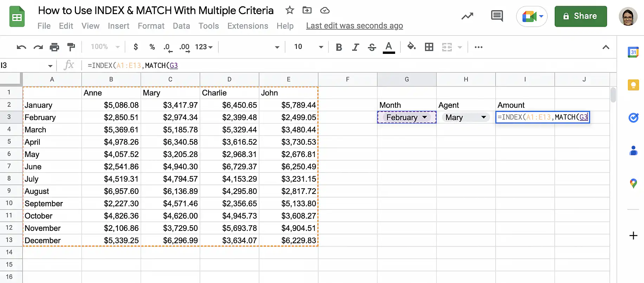The image size is (644, 283).
Task: Open the text color picker
Action: pyautogui.click(x=388, y=47)
